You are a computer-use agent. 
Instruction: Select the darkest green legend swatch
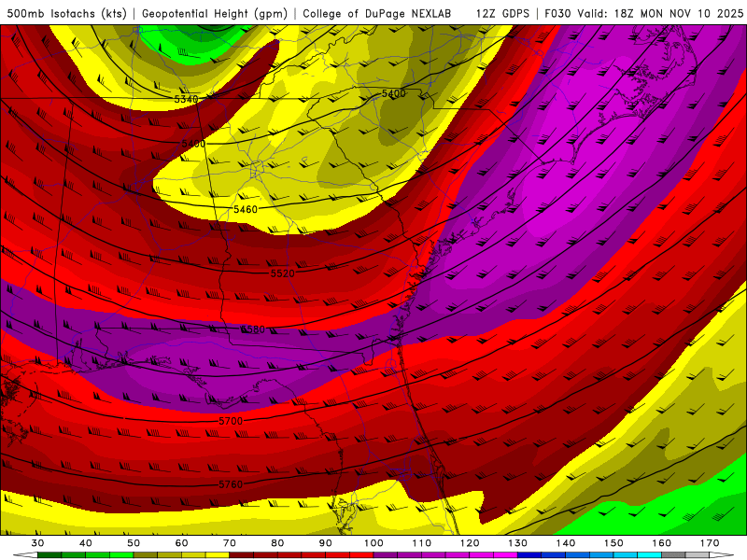[x=49, y=555]
